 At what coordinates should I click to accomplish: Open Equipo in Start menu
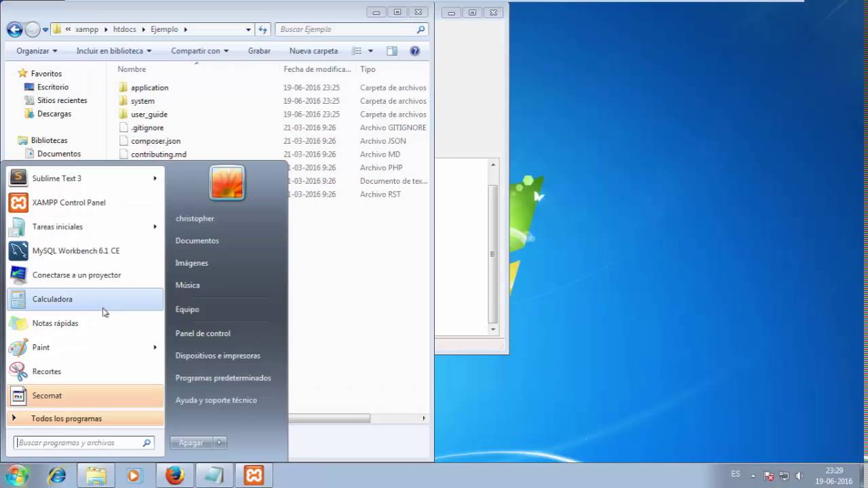coord(187,309)
